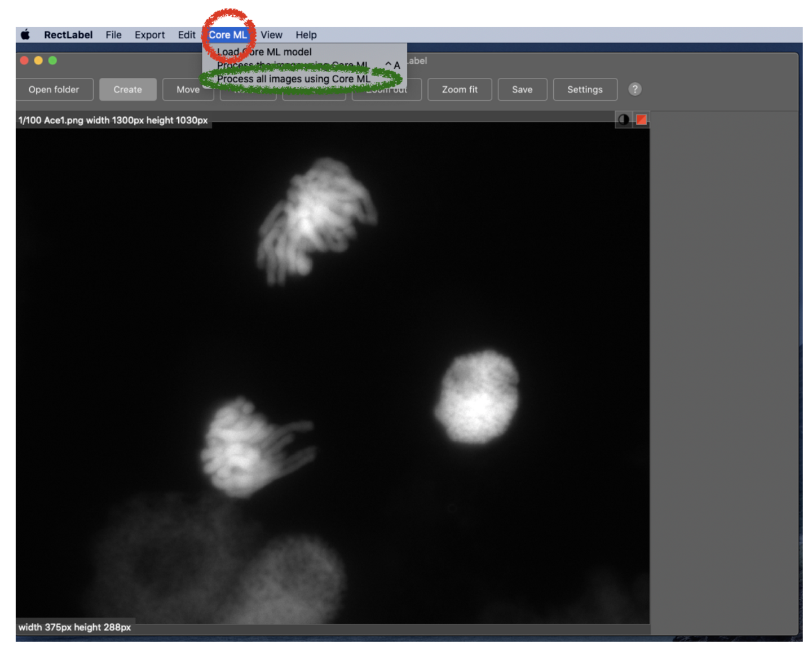The width and height of the screenshot is (812, 651).
Task: Open the Core ML menu
Action: point(227,35)
